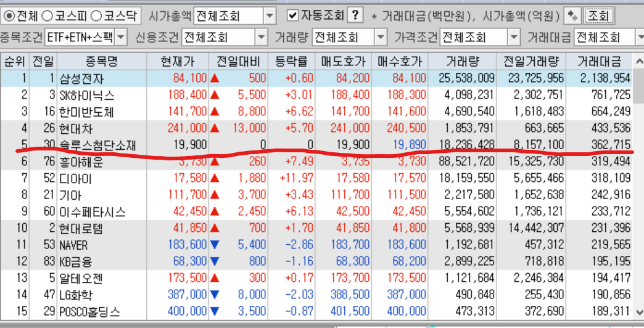This screenshot has height=328, width=644.
Task: Select the SK하이닉스 stock name
Action: coord(86,95)
